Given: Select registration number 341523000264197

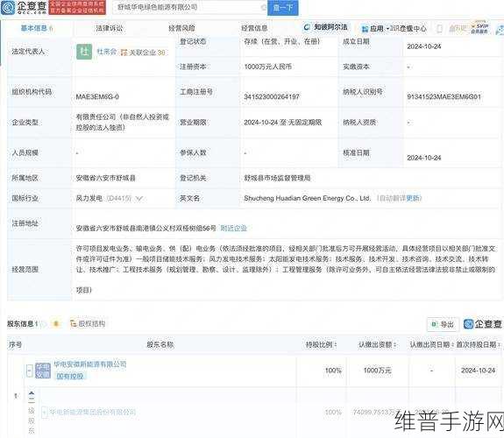Looking at the screenshot, I should pos(272,96).
